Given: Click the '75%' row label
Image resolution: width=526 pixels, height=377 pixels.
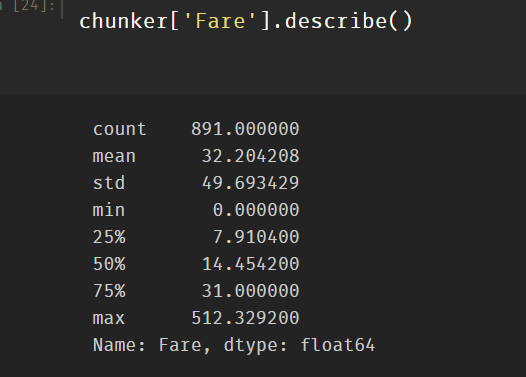Looking at the screenshot, I should tap(109, 290).
